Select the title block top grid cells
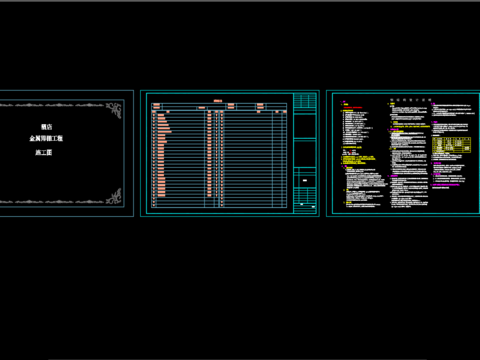This screenshot has height=360, width=480. pyautogui.click(x=305, y=101)
